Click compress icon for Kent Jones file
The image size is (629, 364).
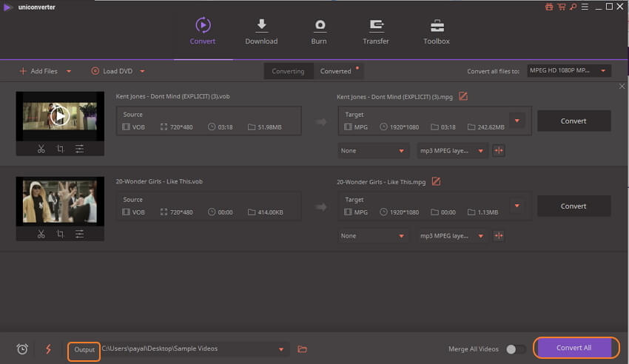coord(499,151)
